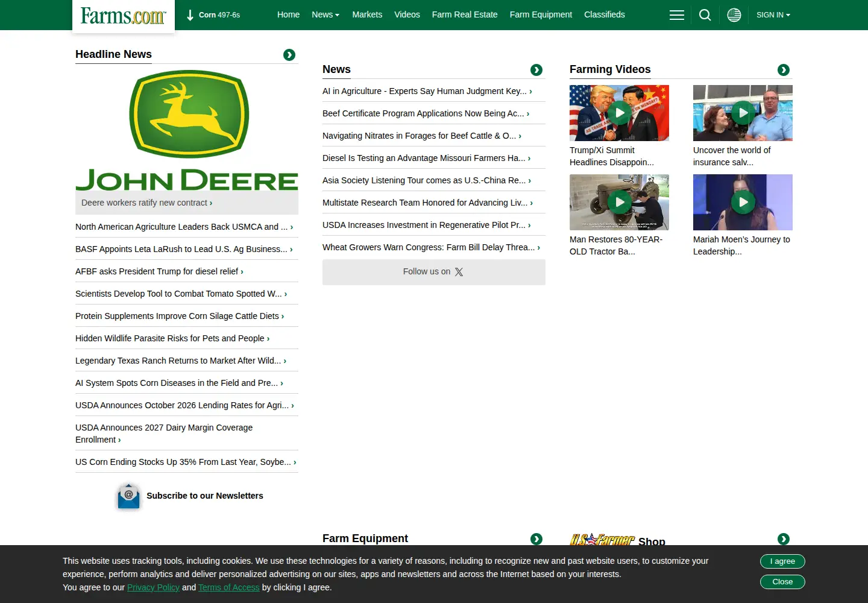This screenshot has width=868, height=603.
Task: Open the Home menu item
Action: click(288, 14)
